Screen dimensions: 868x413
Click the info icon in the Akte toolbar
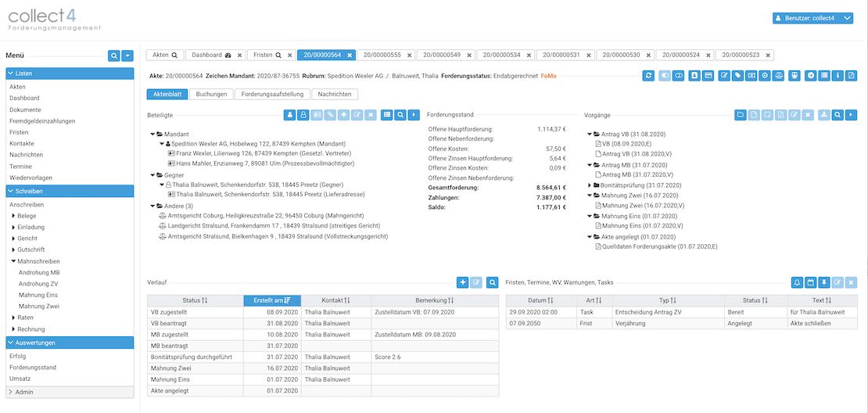838,76
